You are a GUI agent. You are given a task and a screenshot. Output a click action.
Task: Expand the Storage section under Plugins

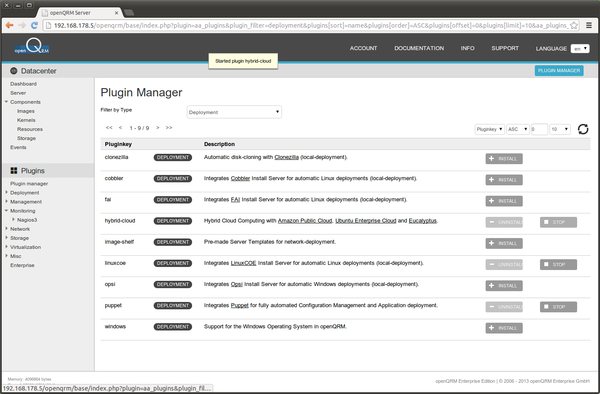6,238
